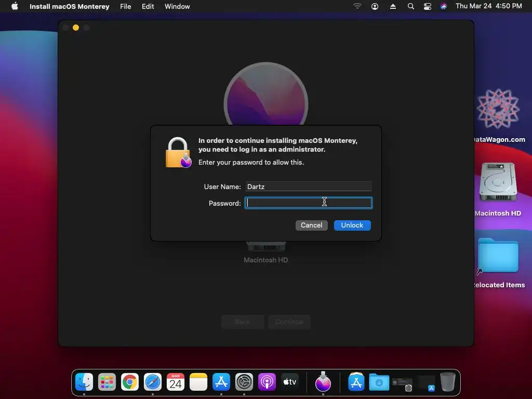532x399 pixels.
Task: Focus the Password field
Action: (x=308, y=203)
